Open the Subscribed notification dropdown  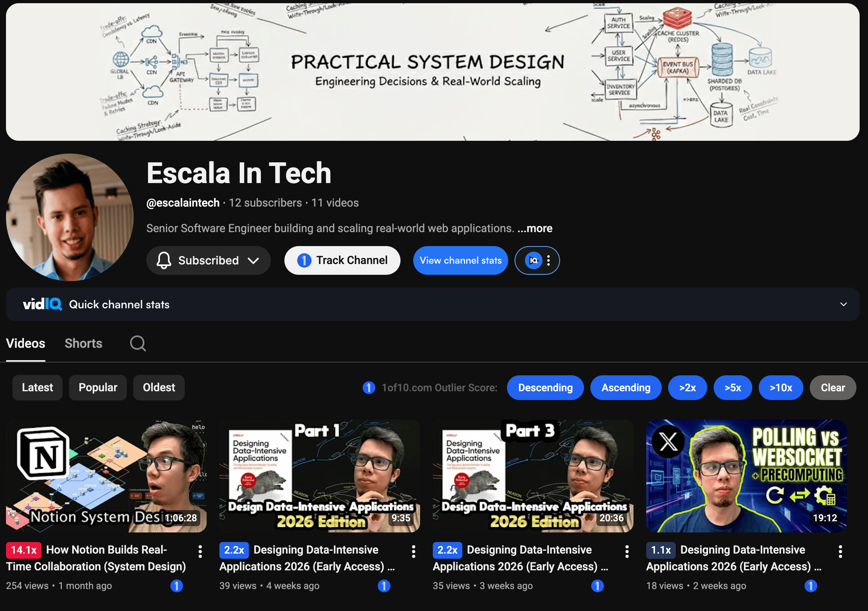click(x=208, y=260)
